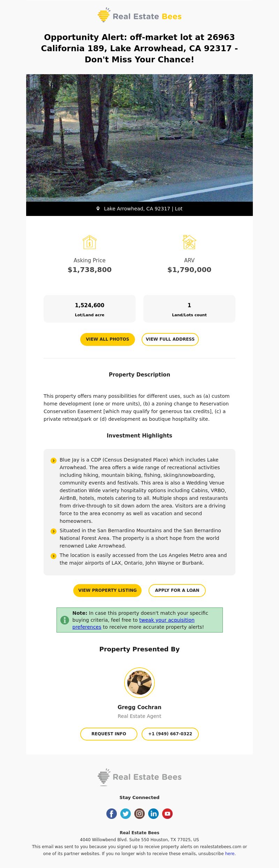
Task: Click the grey footer Real Estate Bees logo
Action: (x=139, y=777)
